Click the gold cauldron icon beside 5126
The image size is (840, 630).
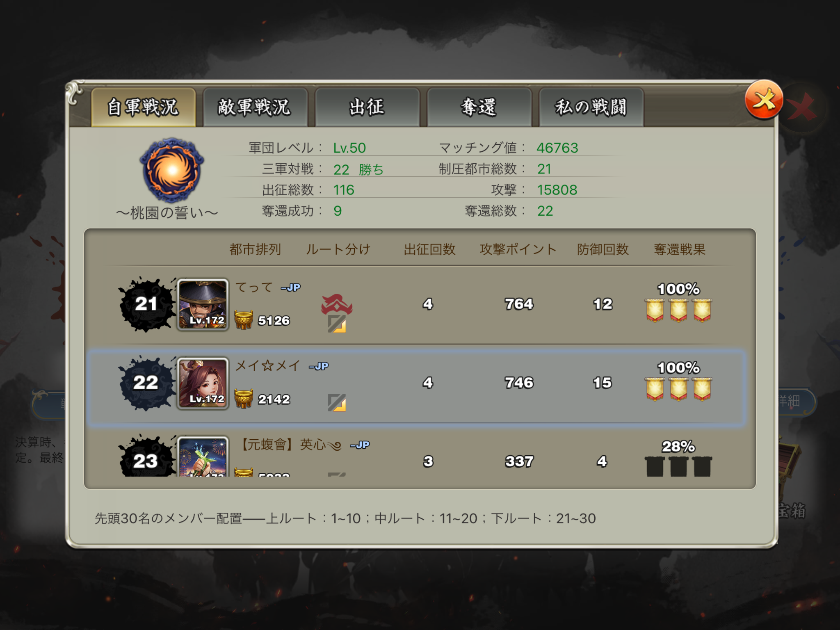(x=244, y=320)
